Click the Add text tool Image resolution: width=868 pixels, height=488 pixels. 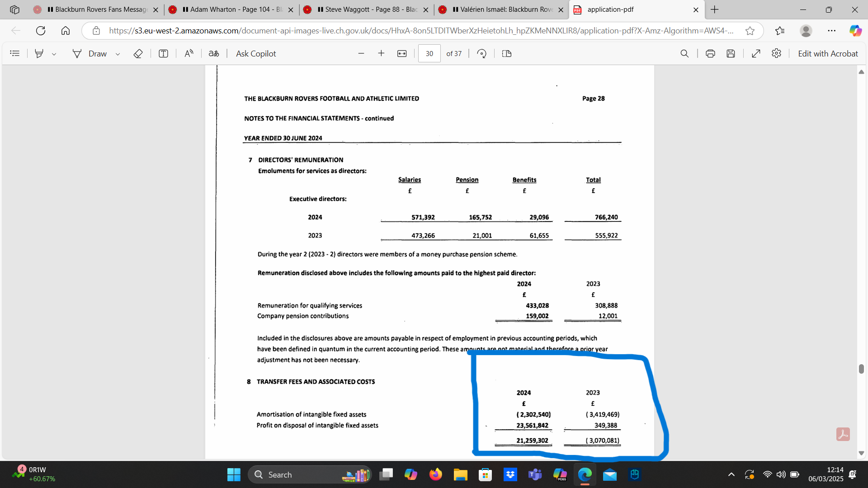[x=164, y=53]
